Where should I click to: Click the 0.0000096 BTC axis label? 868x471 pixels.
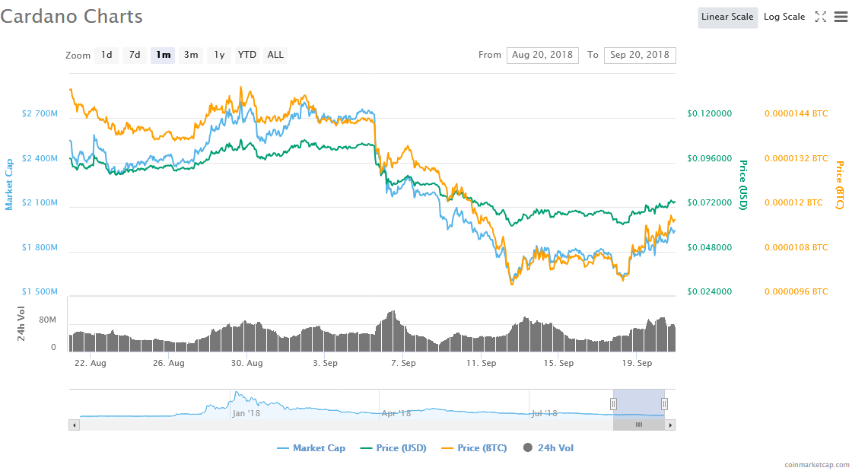click(x=796, y=291)
